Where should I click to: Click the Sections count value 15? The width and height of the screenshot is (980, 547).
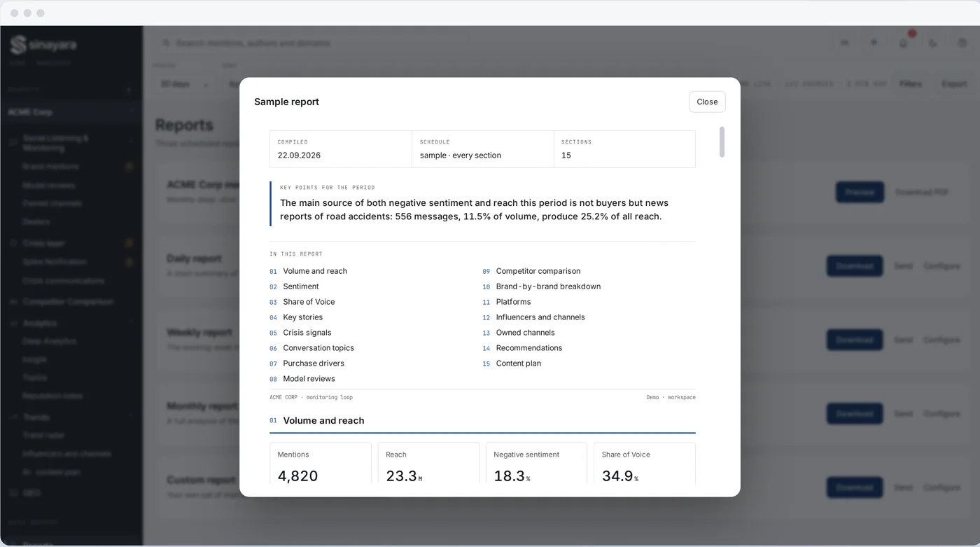[x=566, y=155]
